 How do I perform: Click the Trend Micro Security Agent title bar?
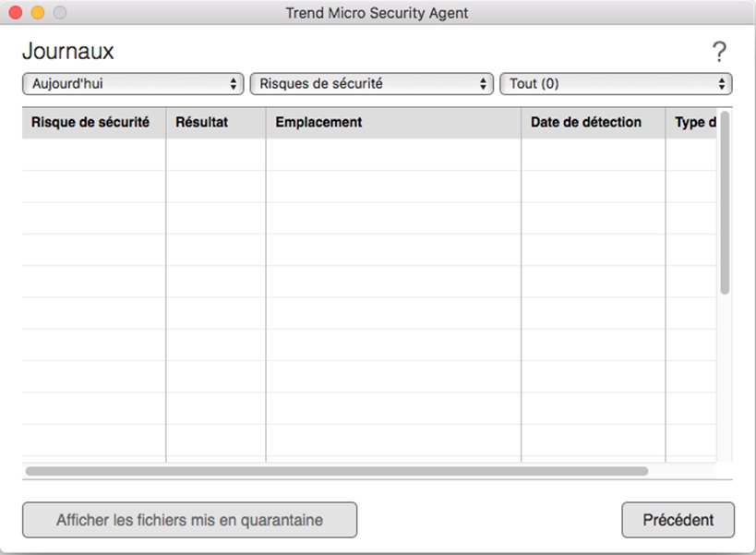click(x=378, y=13)
